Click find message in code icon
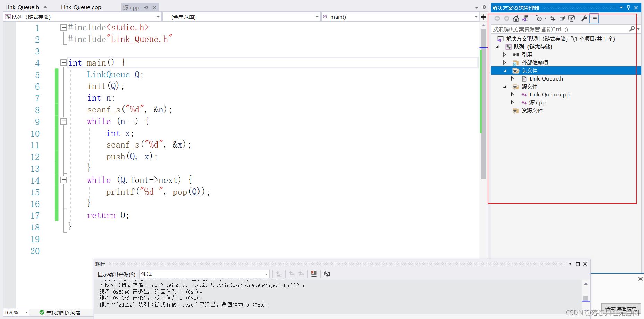Image resolution: width=644 pixels, height=319 pixels. click(x=279, y=274)
